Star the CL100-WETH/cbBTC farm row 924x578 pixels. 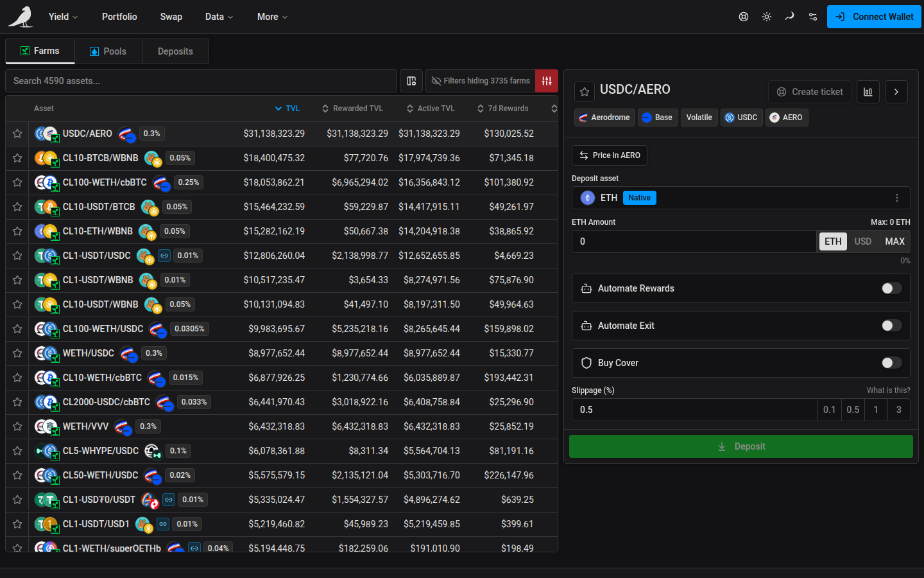point(17,182)
